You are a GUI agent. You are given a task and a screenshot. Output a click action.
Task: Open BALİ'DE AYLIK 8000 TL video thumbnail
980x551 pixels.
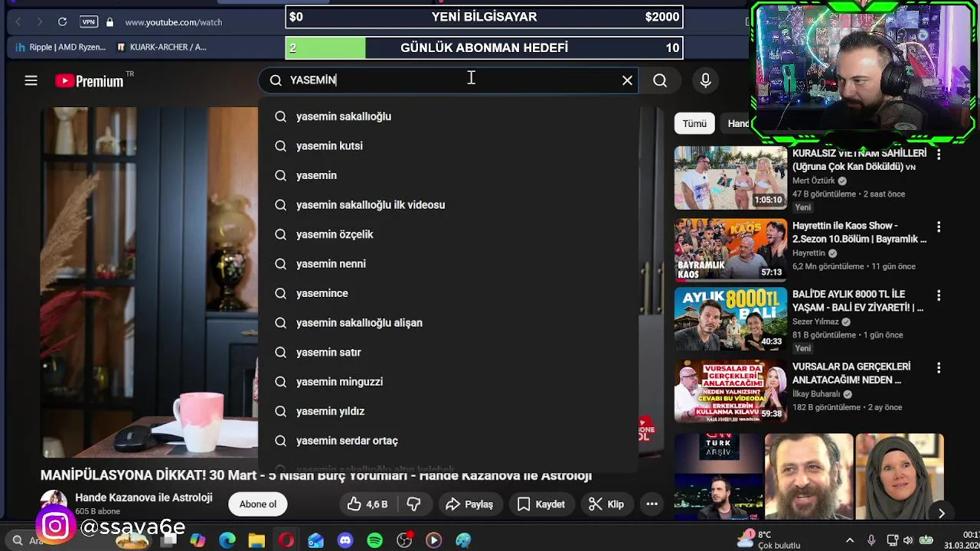[x=730, y=318]
